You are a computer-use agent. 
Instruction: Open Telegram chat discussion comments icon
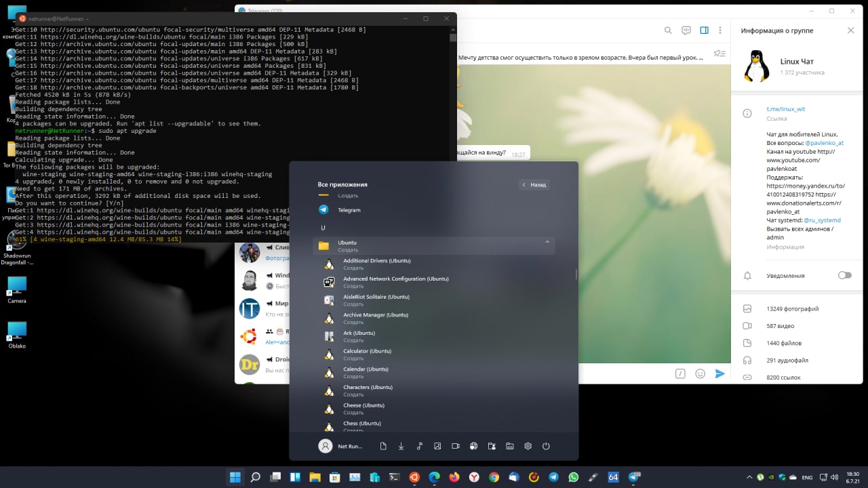pos(686,30)
